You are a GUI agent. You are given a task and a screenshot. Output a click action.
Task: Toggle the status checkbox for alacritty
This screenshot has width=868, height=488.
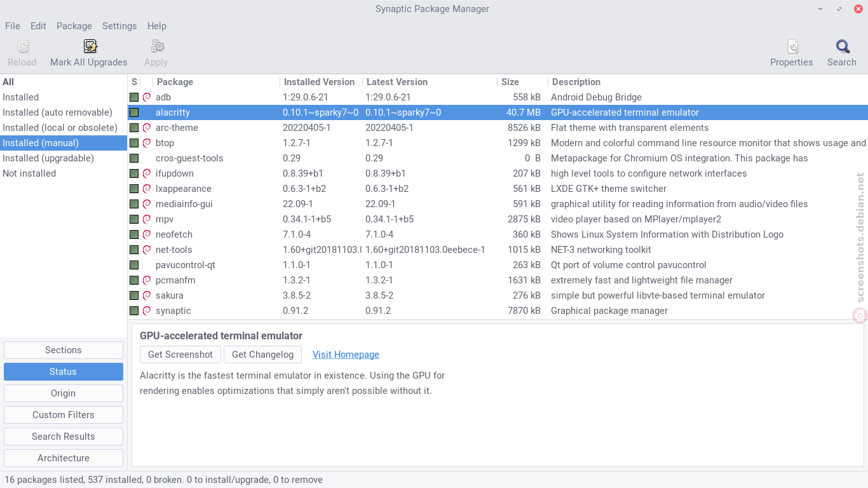134,112
